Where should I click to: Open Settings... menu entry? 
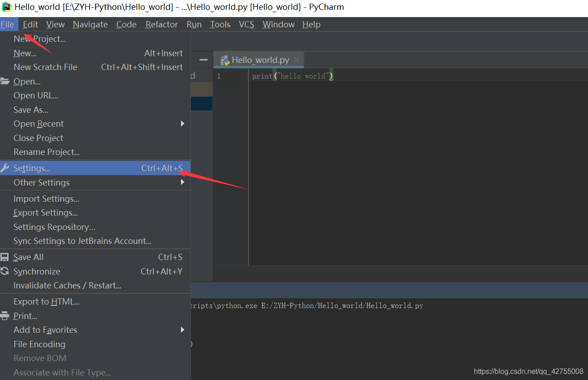point(95,168)
